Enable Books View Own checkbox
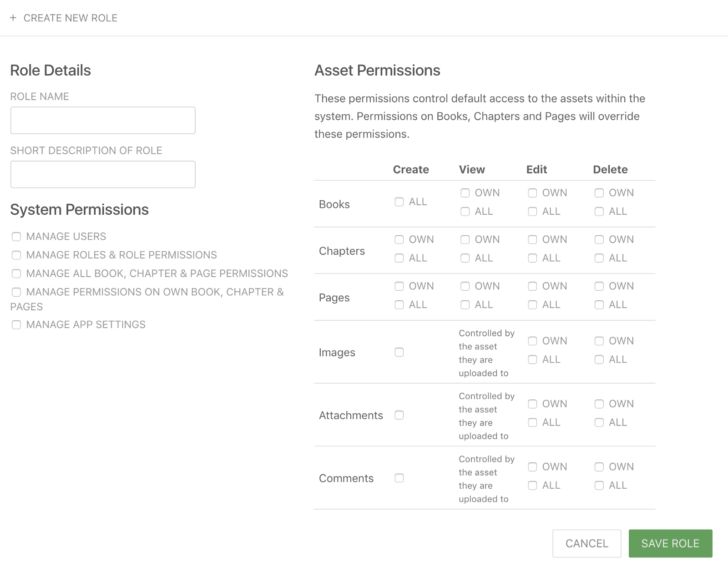Image resolution: width=728 pixels, height=582 pixels. tap(465, 193)
